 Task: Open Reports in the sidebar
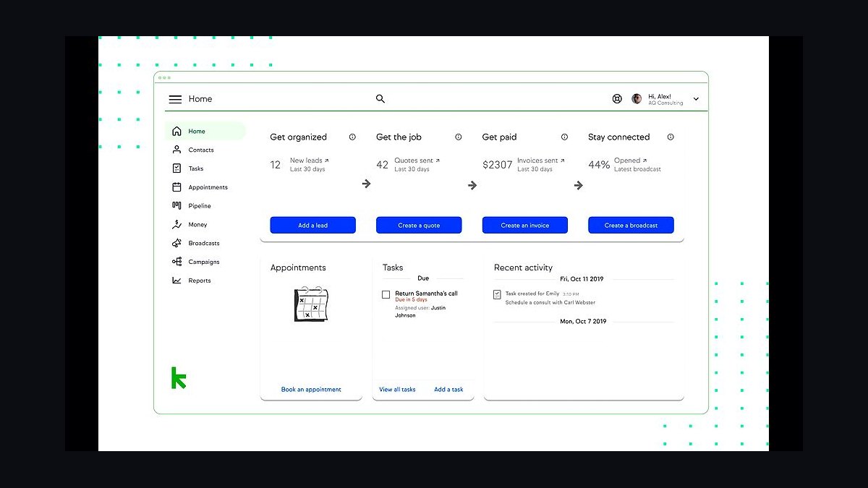coord(200,281)
